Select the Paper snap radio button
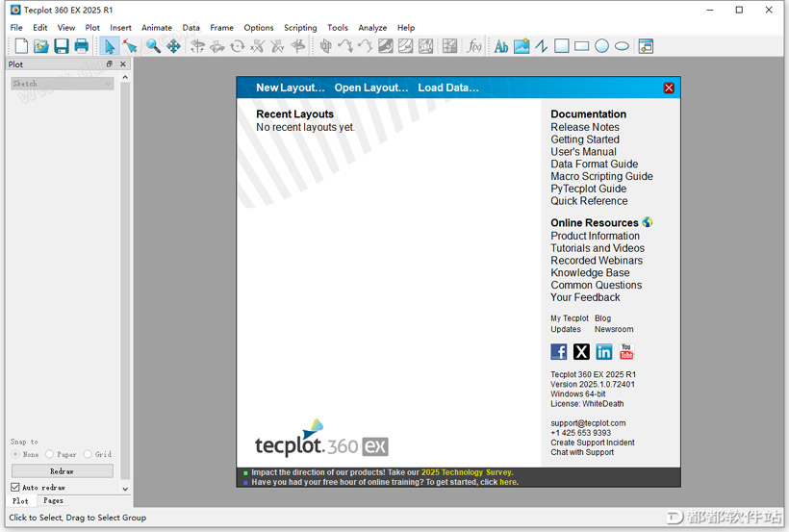The height and width of the screenshot is (532, 789). tap(50, 454)
